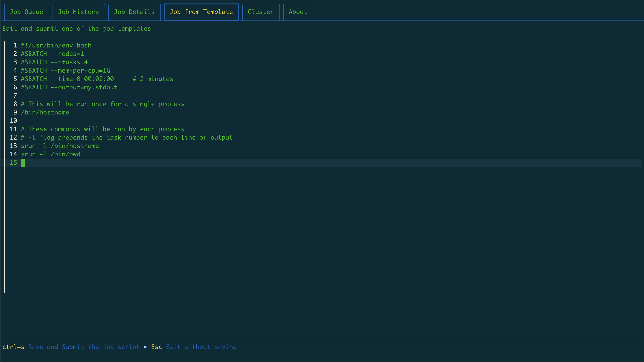Viewport: 644px width, 362px height.
Task: Click the srun -l /bin/hostname line 13
Action: tap(60, 146)
